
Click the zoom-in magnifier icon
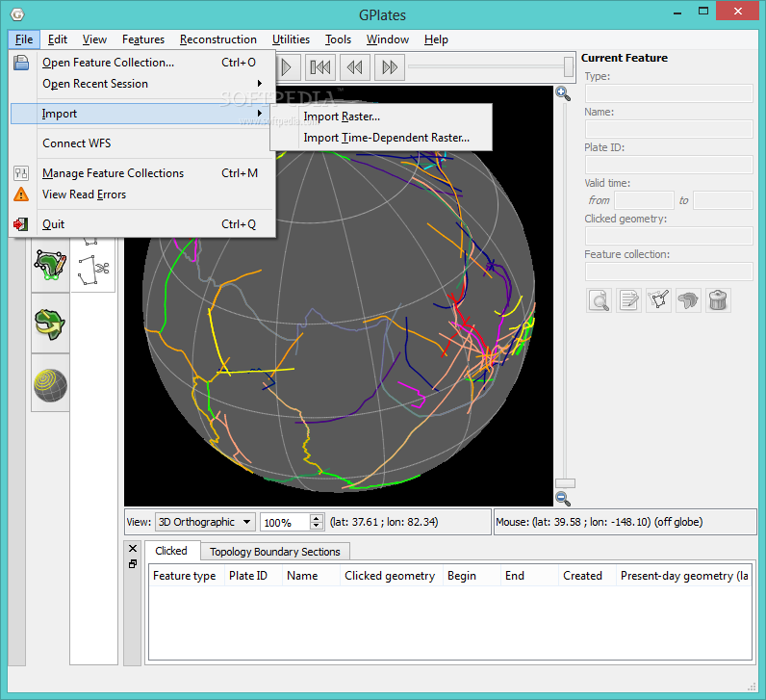pyautogui.click(x=563, y=93)
